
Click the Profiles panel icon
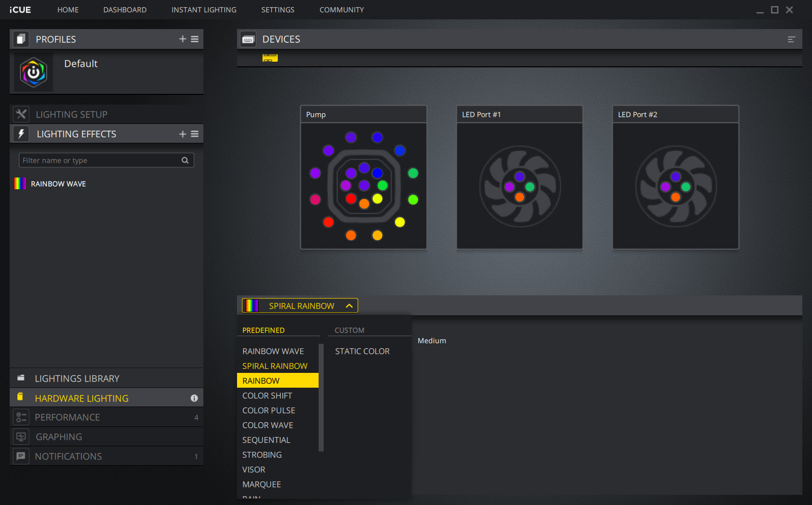coord(21,39)
